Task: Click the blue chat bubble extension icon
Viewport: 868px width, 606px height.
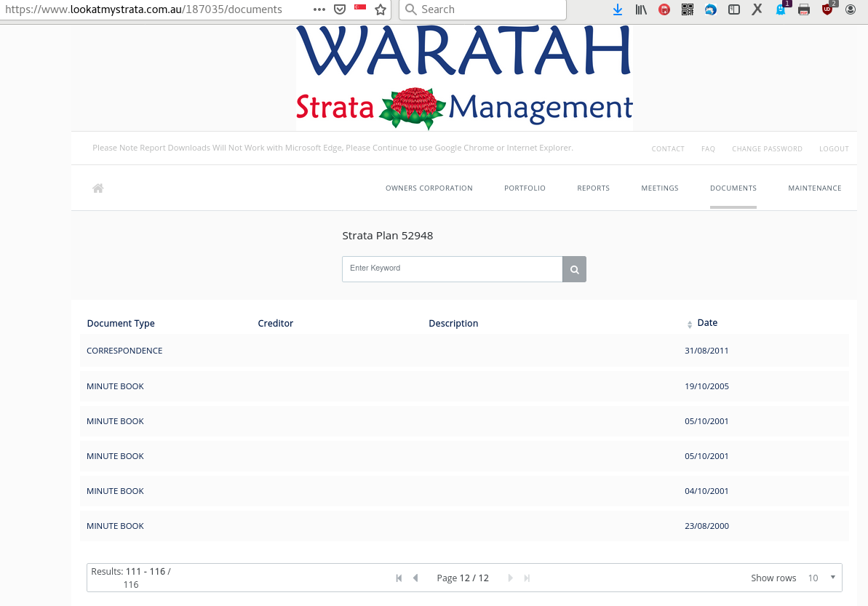Action: 711,9
